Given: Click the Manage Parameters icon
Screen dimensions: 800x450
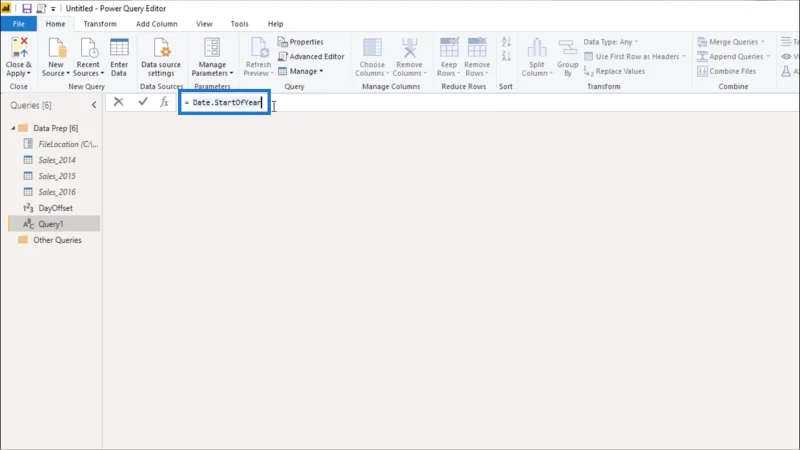Looking at the screenshot, I should click(x=212, y=48).
